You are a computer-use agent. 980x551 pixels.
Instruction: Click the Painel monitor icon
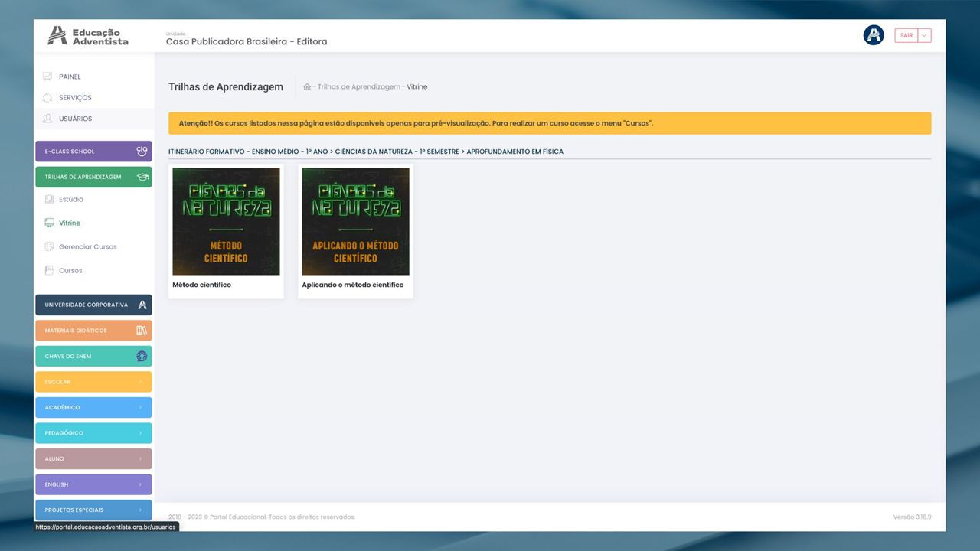(47, 77)
